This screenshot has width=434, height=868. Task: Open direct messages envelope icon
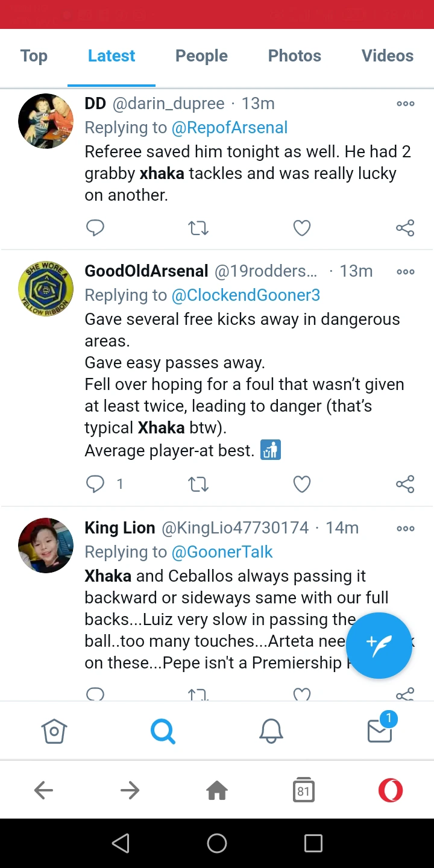click(x=380, y=730)
